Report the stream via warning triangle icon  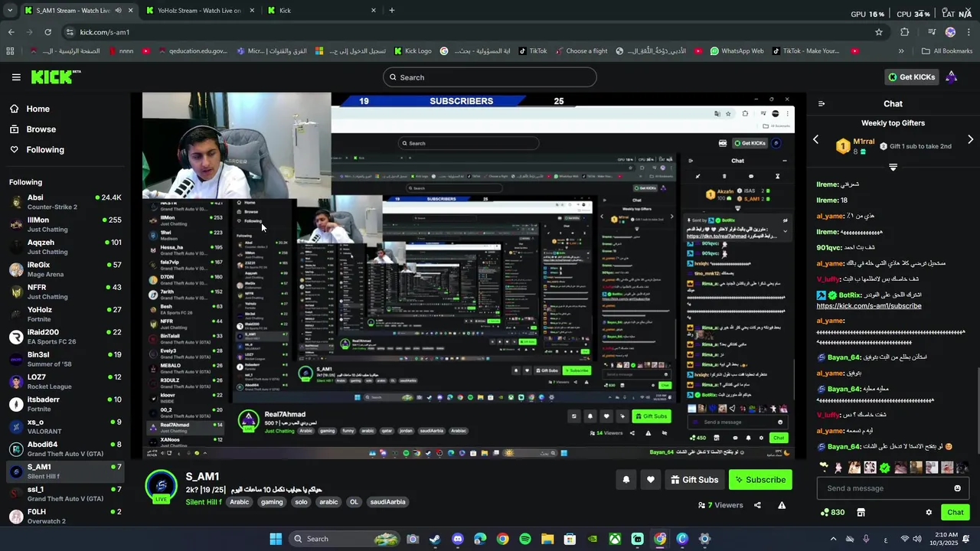tap(782, 505)
